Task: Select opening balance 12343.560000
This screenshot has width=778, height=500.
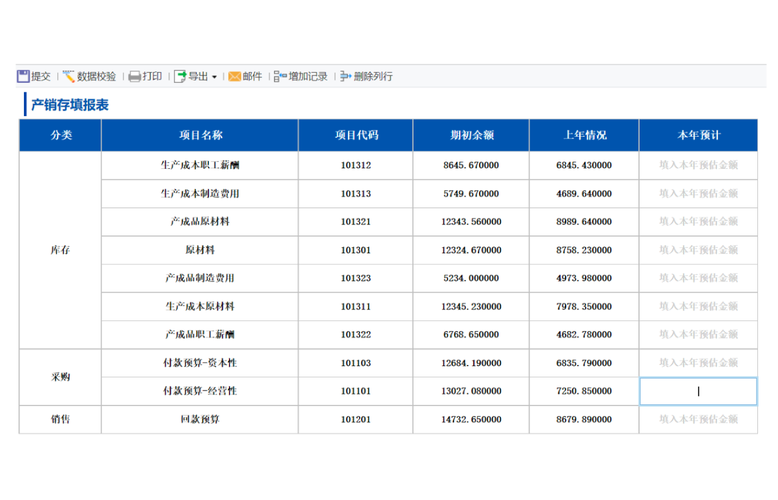Action: [x=471, y=222]
